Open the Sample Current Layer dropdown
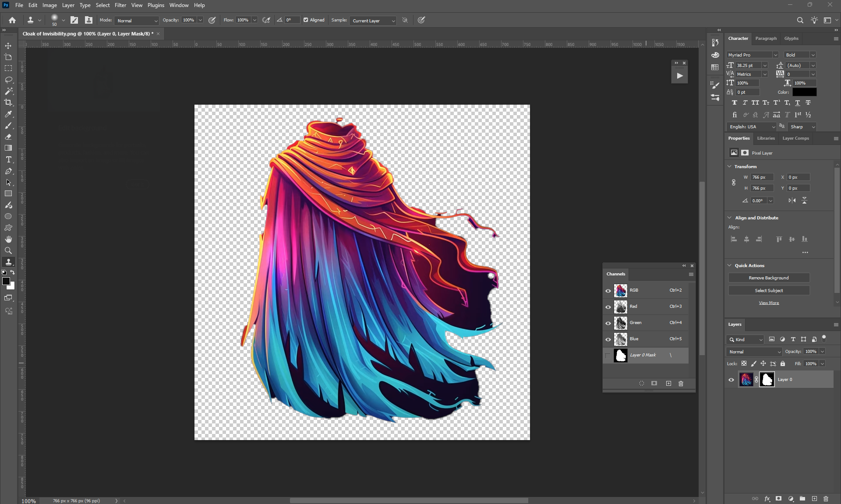Viewport: 841px width, 504px height. point(373,21)
